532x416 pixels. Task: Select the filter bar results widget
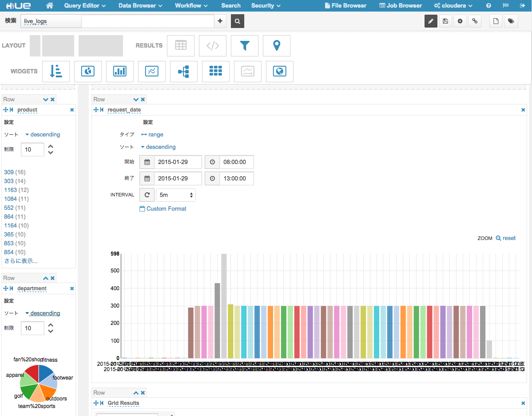pyautogui.click(x=245, y=45)
